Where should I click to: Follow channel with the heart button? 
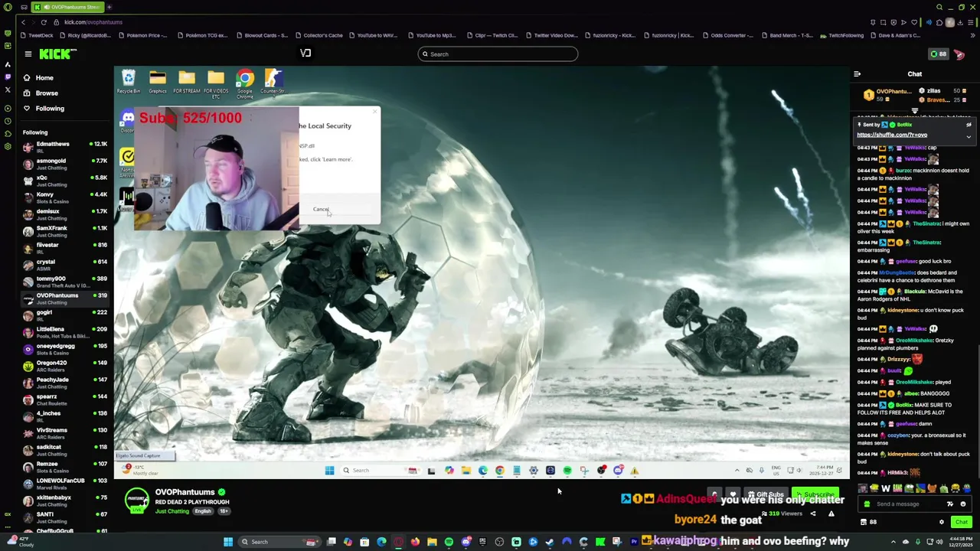click(x=733, y=495)
